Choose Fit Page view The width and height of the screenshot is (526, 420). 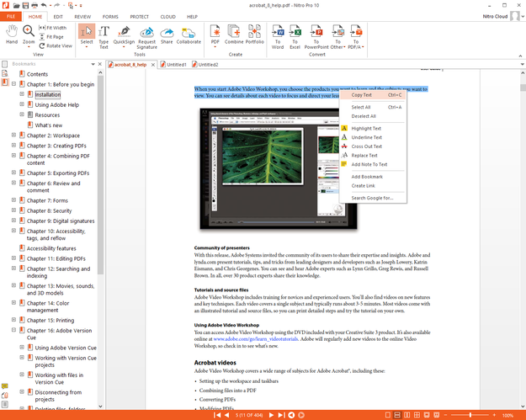51,37
